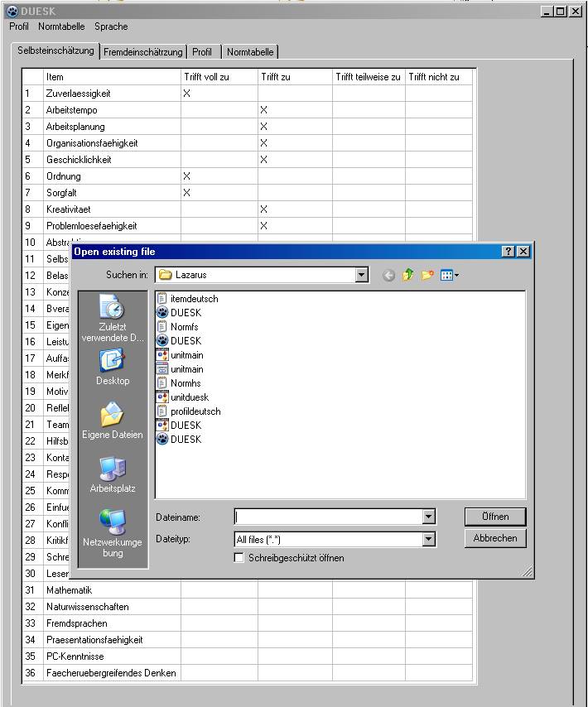588x707 pixels.
Task: Open the Profil menu in menu bar
Action: point(19,26)
